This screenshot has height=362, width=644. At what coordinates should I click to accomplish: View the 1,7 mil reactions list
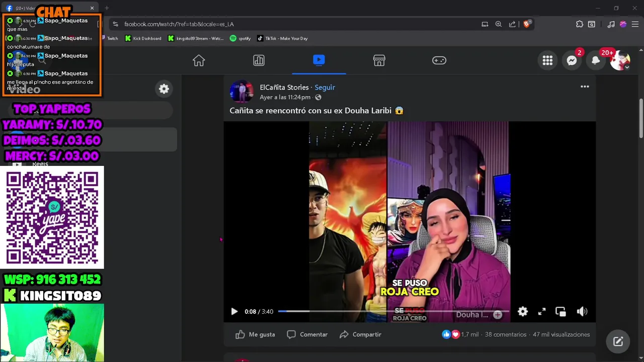[460, 334]
